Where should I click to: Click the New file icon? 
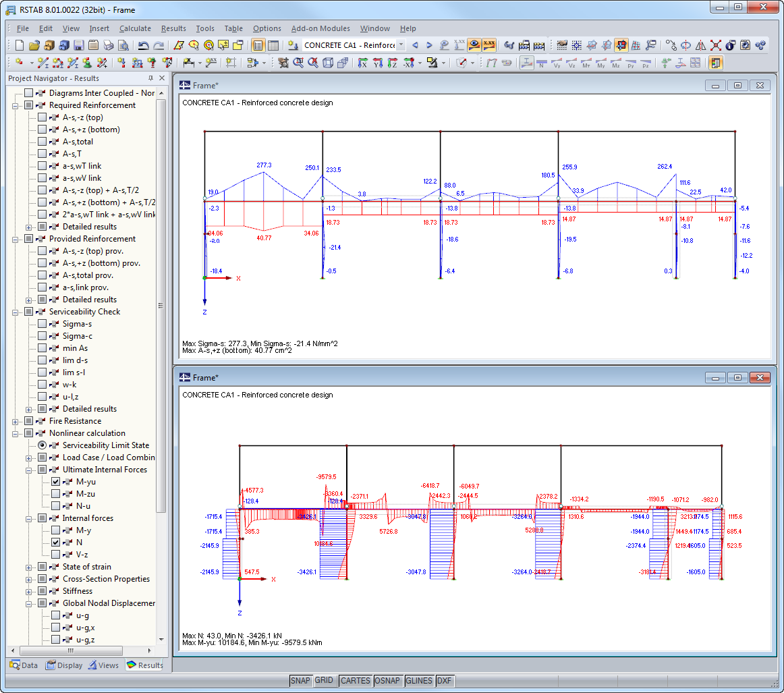[x=19, y=45]
